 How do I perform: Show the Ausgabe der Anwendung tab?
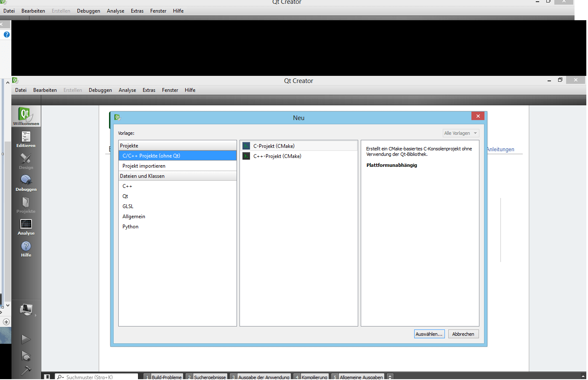click(x=261, y=377)
